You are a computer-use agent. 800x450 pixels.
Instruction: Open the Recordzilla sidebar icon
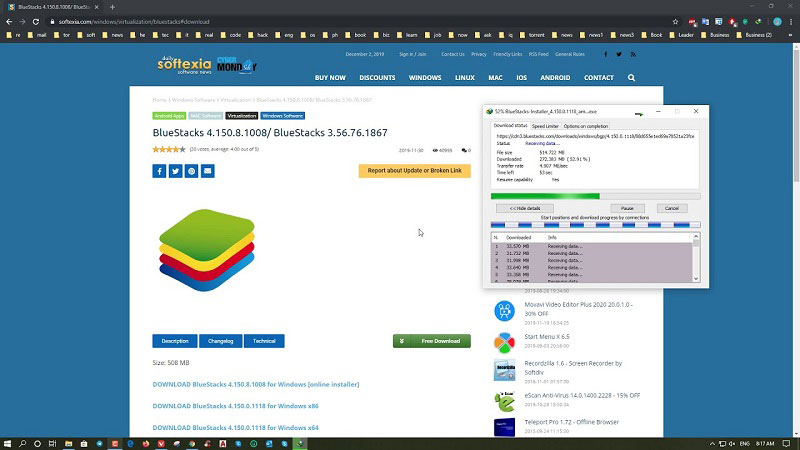[x=504, y=370]
